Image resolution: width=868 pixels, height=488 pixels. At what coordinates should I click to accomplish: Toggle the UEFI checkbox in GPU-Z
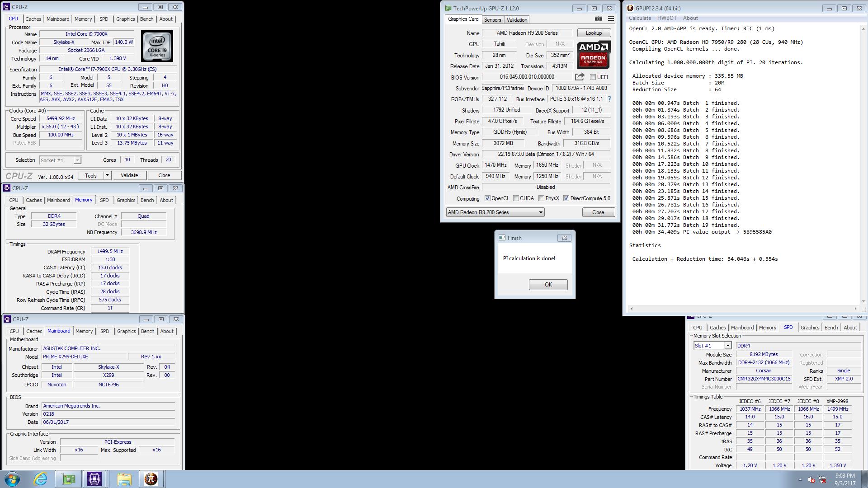coord(593,77)
